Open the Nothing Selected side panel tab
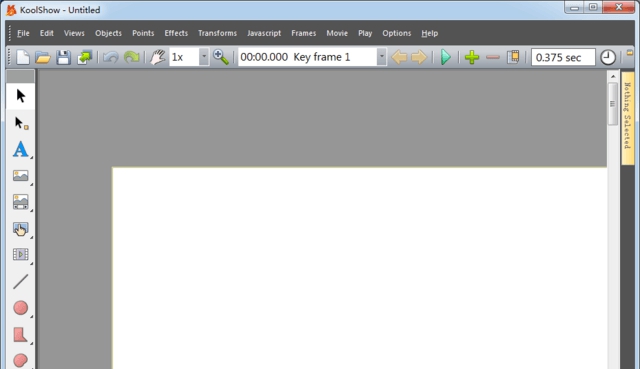The width and height of the screenshot is (640, 369). click(x=627, y=118)
